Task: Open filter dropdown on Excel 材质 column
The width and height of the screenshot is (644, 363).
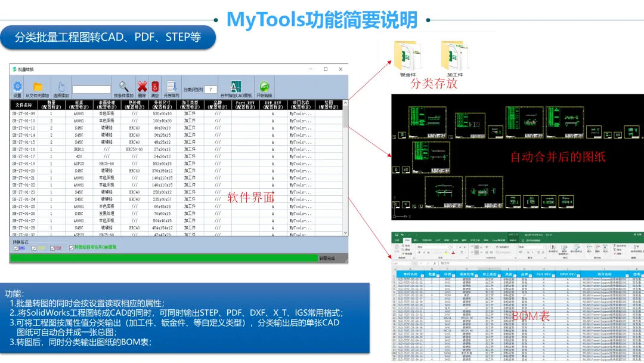Action: [453, 275]
